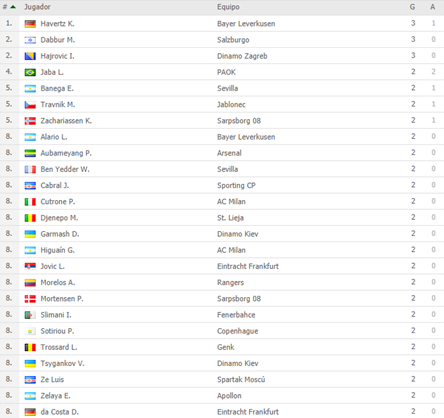Screen dimensions: 444x418
Task: Click the Czech flag next to Travnik M.
Action: click(30, 105)
